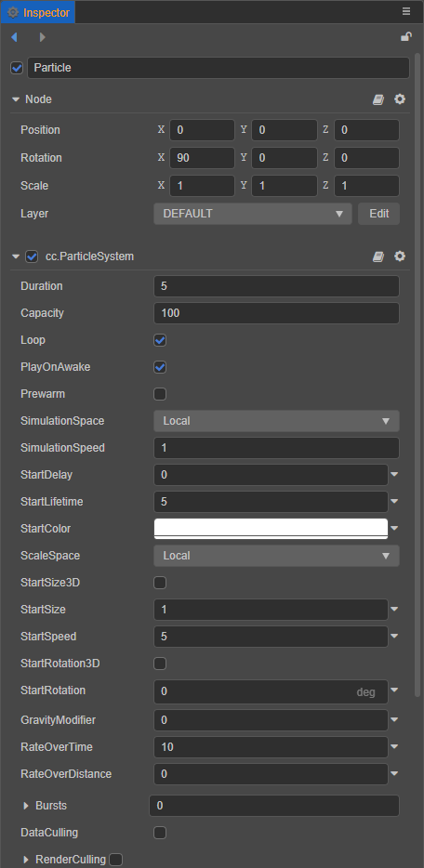Viewport: 424px width, 868px height.
Task: Open Node section help documentation icon
Action: [x=378, y=99]
